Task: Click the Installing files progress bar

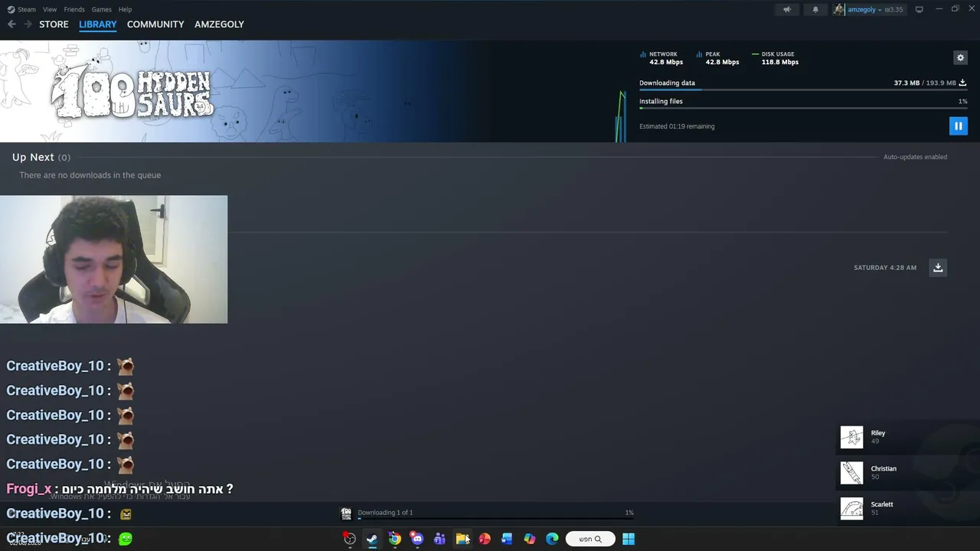Action: tap(803, 108)
